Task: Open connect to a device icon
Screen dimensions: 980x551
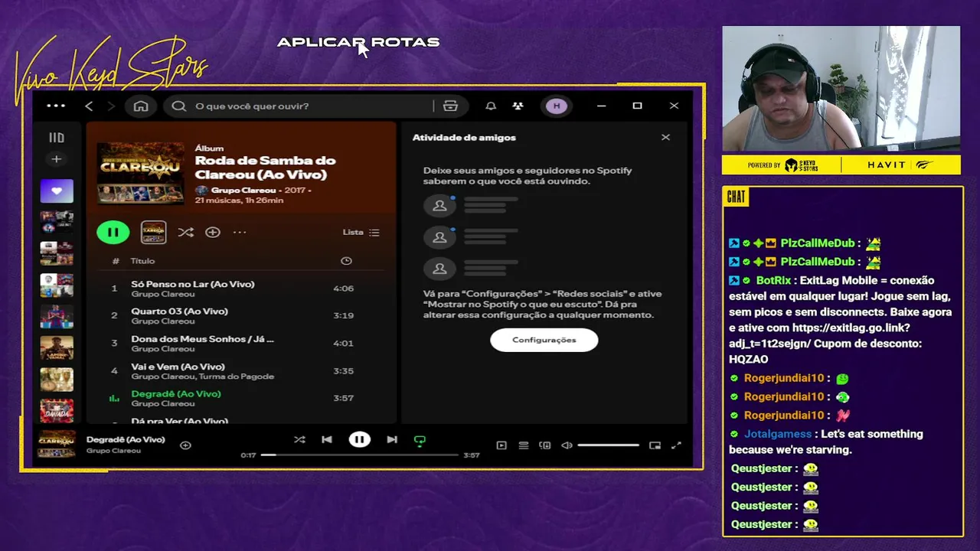Action: 545,445
